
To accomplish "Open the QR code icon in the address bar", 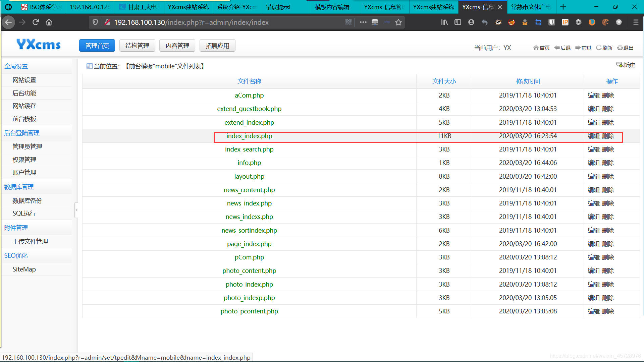I will (348, 22).
